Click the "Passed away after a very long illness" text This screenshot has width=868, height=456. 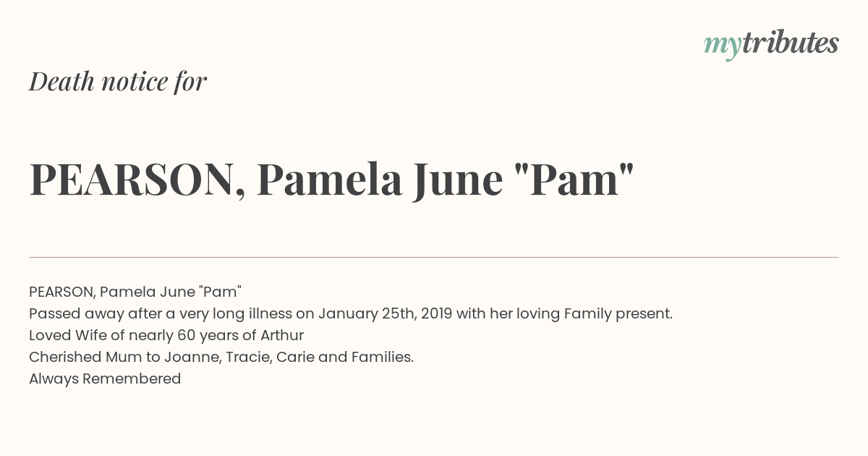(161, 314)
